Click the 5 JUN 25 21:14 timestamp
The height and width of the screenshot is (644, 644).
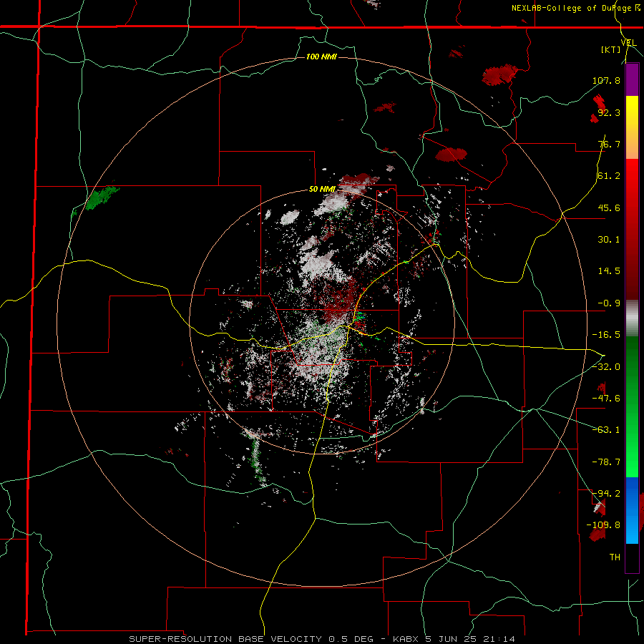pyautogui.click(x=472, y=639)
